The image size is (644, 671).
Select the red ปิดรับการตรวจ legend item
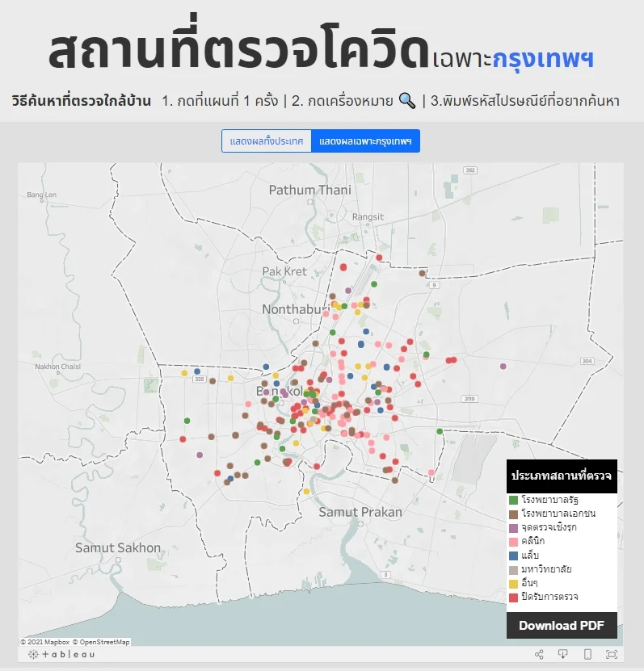[549, 597]
